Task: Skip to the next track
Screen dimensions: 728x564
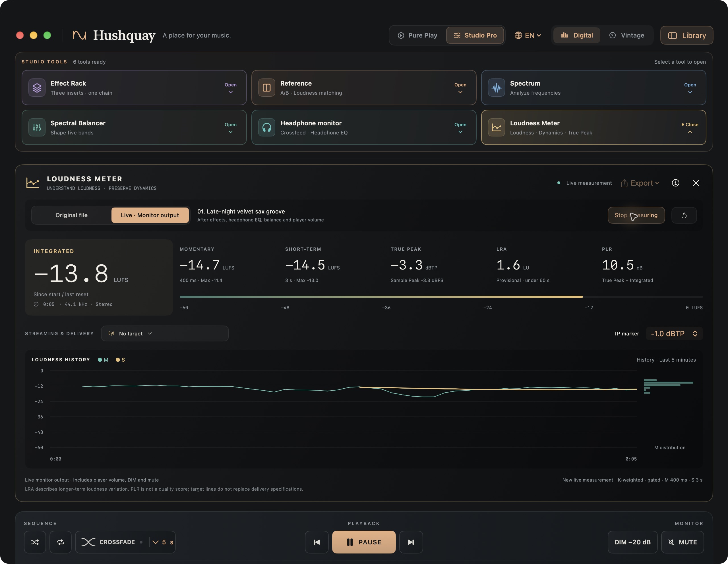Action: (x=411, y=542)
